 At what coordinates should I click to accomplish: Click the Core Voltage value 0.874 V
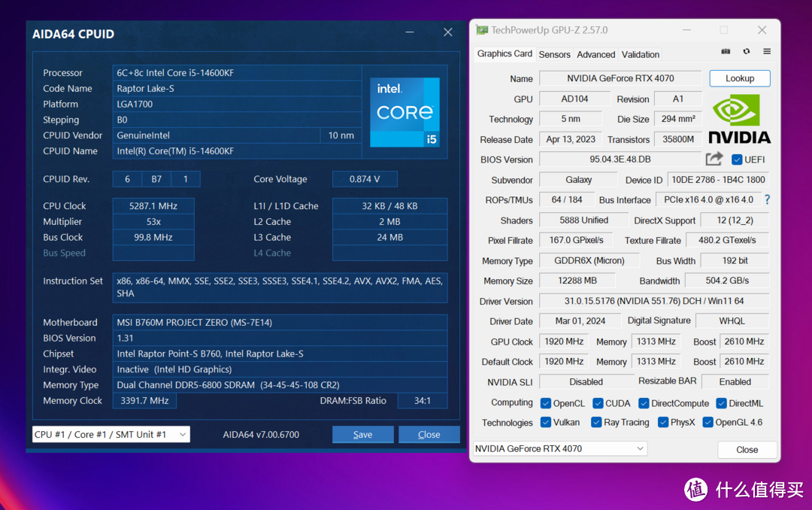(x=365, y=179)
